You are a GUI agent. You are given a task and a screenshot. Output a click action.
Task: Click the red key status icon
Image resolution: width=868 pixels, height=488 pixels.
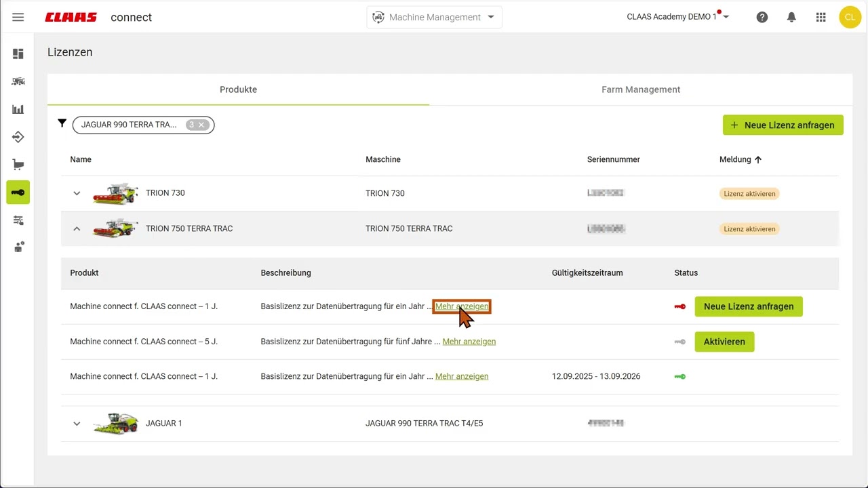point(680,306)
